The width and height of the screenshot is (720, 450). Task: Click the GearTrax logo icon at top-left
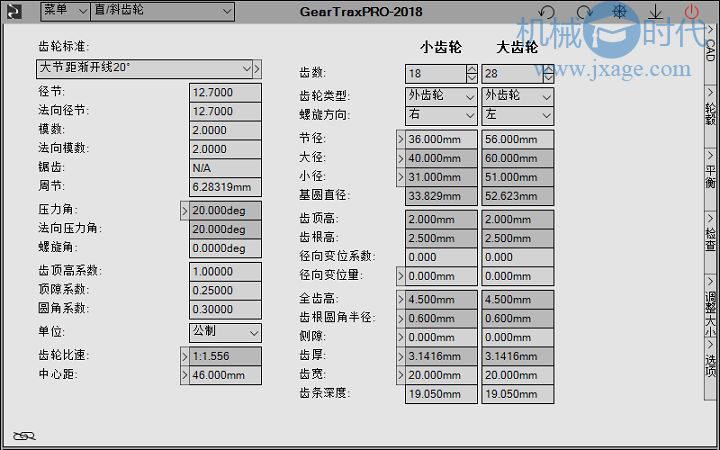(x=14, y=11)
